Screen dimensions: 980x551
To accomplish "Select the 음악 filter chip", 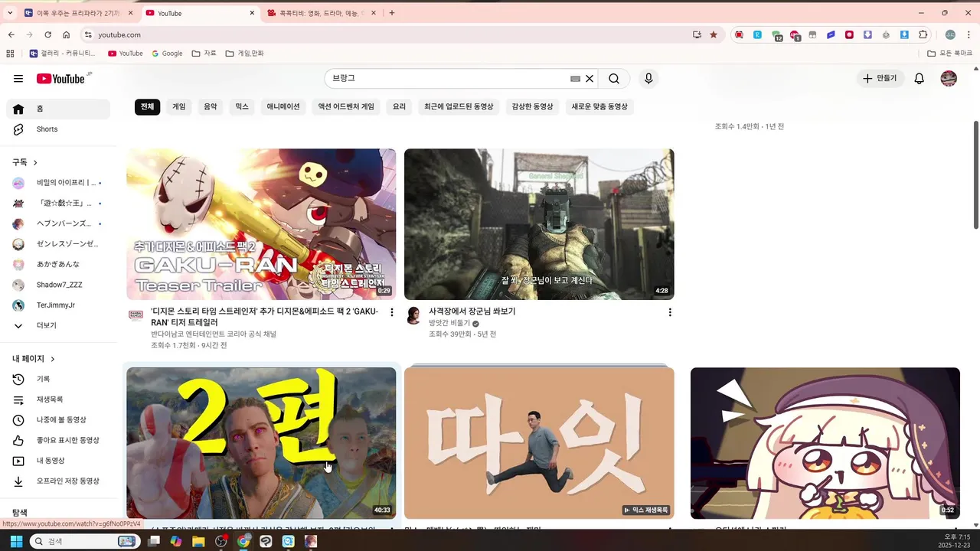I will 211,107.
